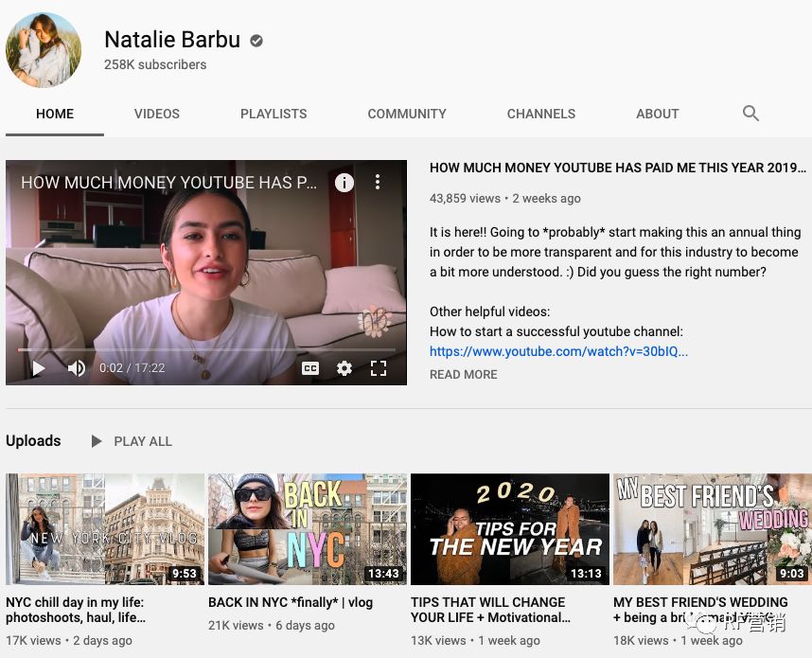Seek on the featured video progress bar
812x658 pixels.
206,350
